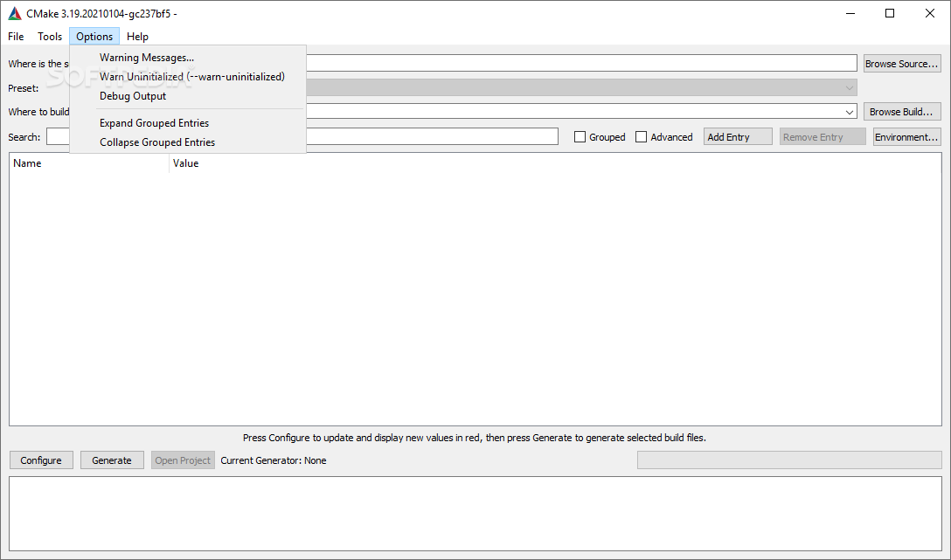Viewport: 951px width, 560px height.
Task: Click the CMake logo icon in title bar
Action: click(x=15, y=13)
